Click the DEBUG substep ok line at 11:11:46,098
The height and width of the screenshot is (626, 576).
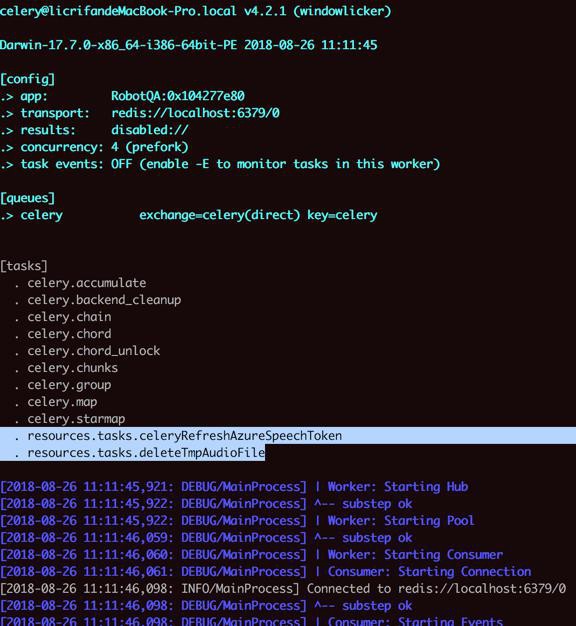pos(206,606)
